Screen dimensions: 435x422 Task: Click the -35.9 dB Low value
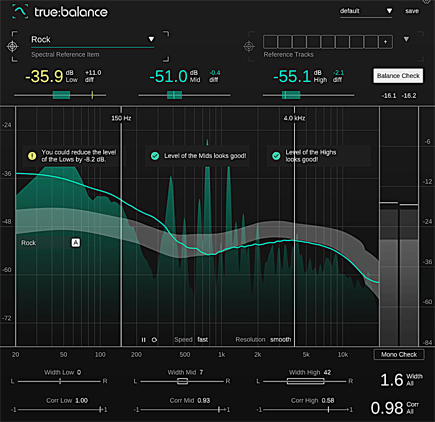(x=44, y=76)
